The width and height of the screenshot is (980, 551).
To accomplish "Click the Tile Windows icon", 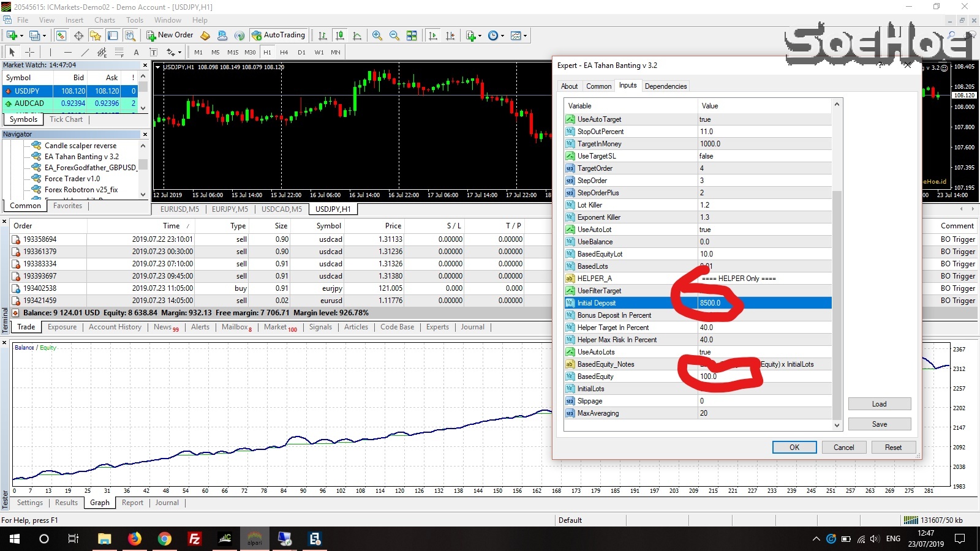I will pos(412,35).
